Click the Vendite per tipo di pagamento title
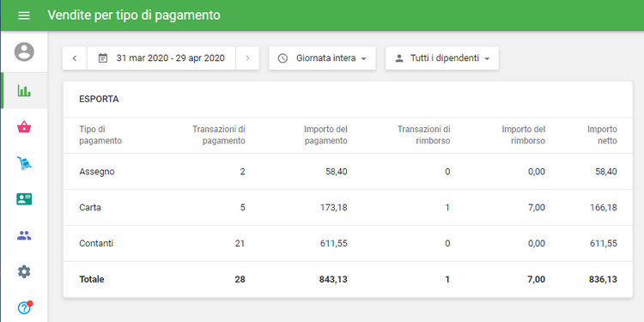 (x=134, y=15)
